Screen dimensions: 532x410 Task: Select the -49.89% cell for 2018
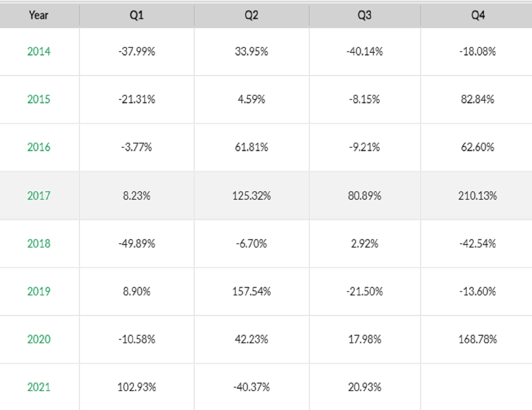pyautogui.click(x=136, y=243)
